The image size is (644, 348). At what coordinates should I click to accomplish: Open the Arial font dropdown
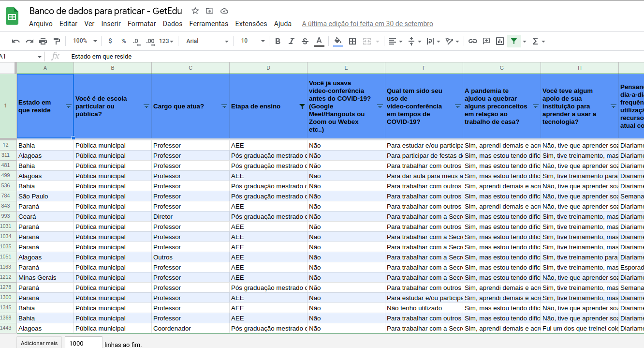[x=207, y=41]
